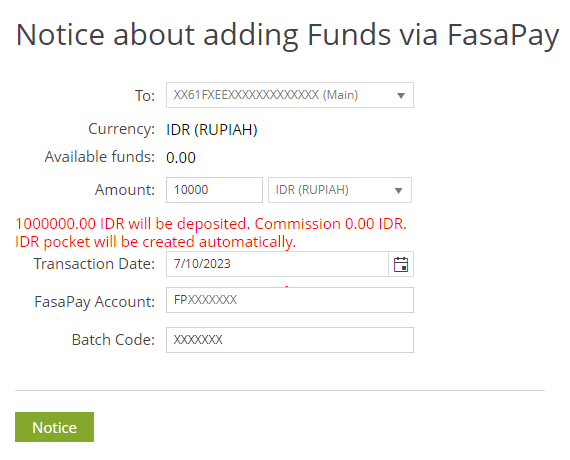Click into the Batch Code field

(x=290, y=340)
